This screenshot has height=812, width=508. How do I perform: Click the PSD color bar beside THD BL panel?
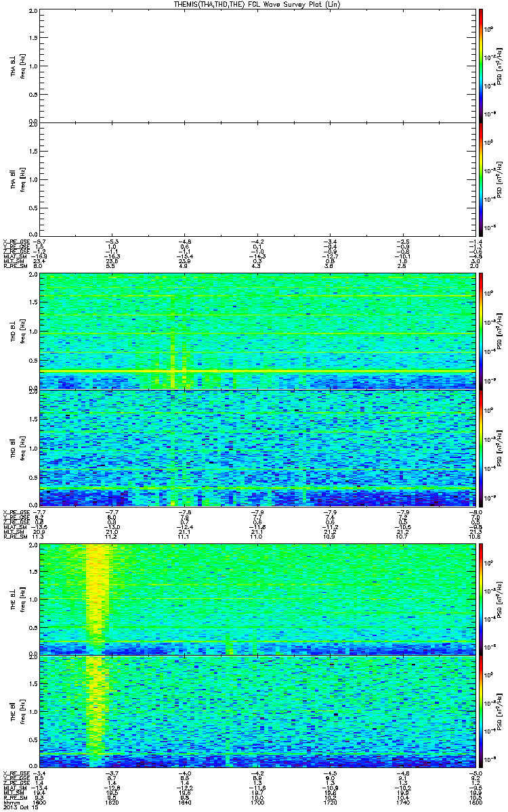[480, 331]
